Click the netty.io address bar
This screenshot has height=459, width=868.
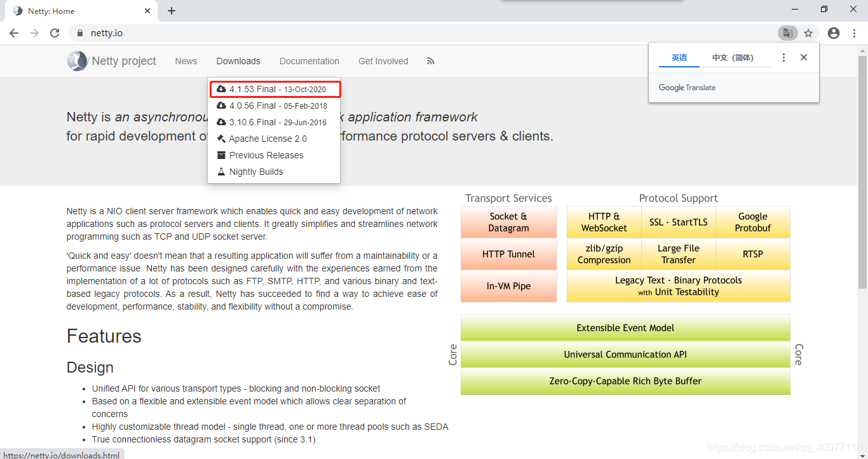(x=419, y=33)
